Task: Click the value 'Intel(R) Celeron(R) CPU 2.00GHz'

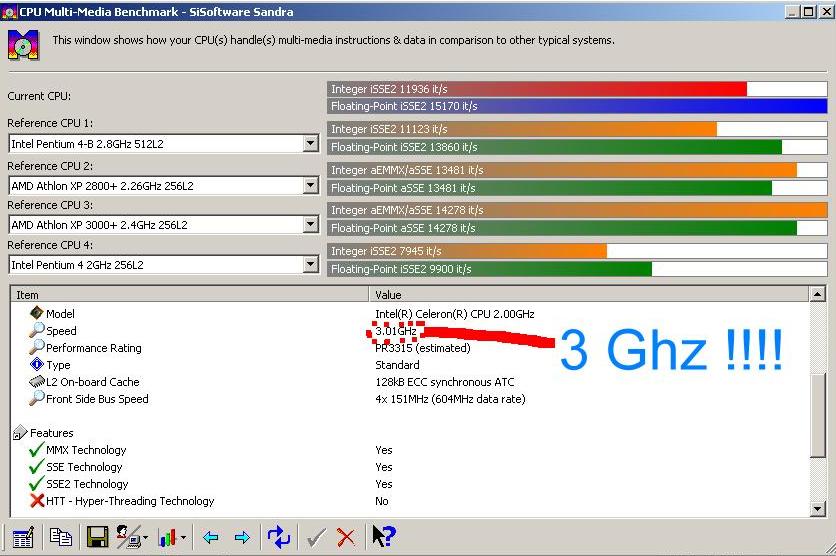Action: pos(455,314)
